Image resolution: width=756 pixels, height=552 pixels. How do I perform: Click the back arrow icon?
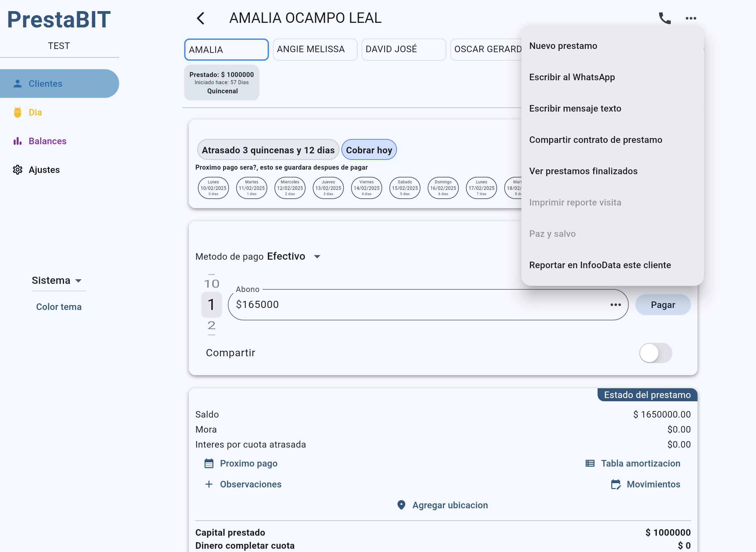pyautogui.click(x=201, y=18)
